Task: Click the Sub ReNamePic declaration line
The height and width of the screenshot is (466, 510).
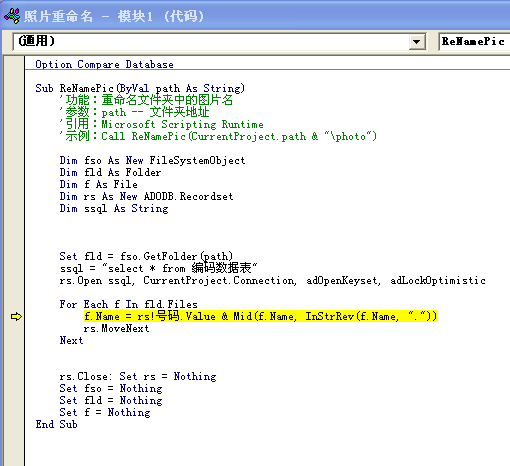Action: tap(140, 88)
